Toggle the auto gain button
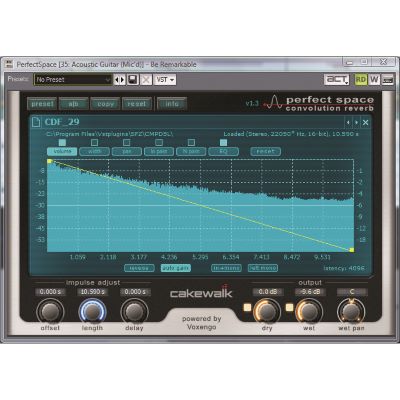Image resolution: width=400 pixels, height=400 pixels. pyautogui.click(x=176, y=268)
